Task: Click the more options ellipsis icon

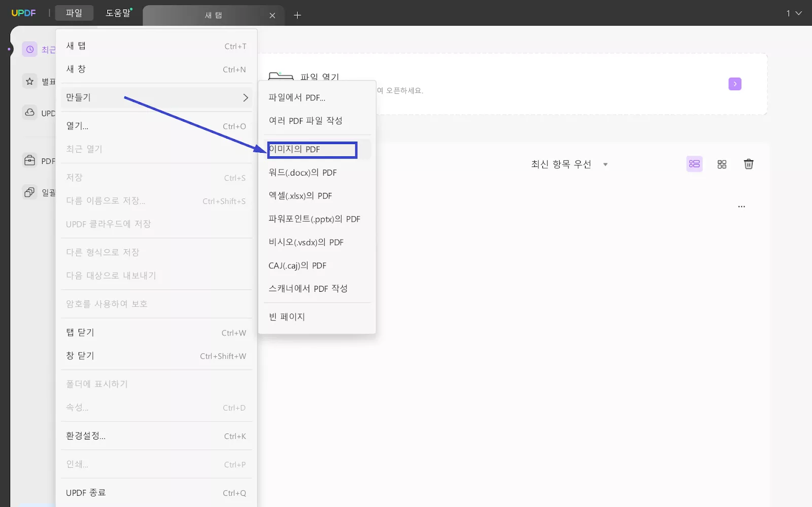Action: [x=741, y=206]
